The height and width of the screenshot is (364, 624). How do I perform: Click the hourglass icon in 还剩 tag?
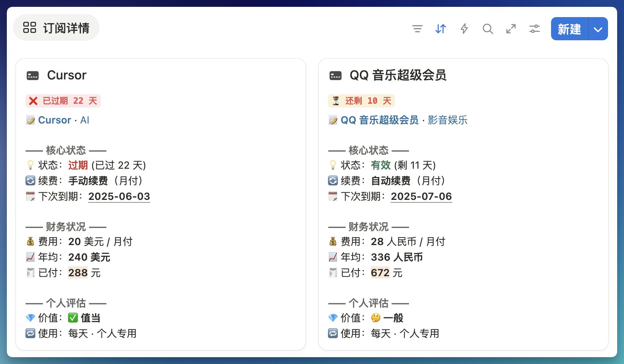336,101
